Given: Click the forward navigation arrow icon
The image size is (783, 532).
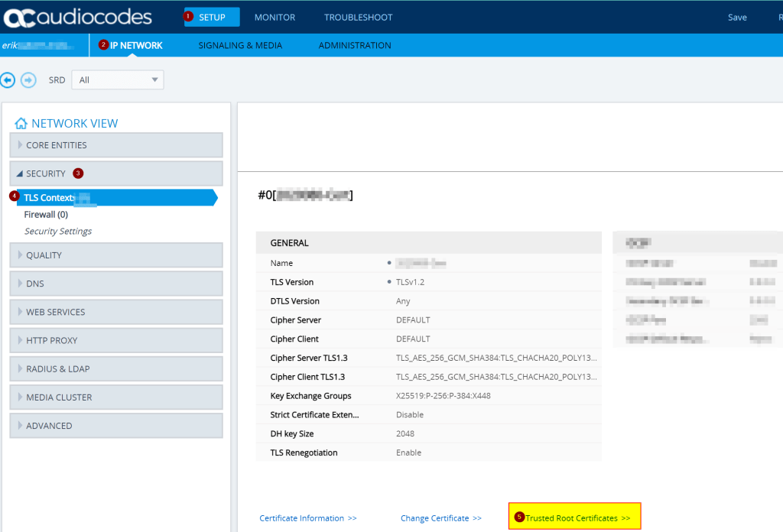Looking at the screenshot, I should (x=28, y=79).
